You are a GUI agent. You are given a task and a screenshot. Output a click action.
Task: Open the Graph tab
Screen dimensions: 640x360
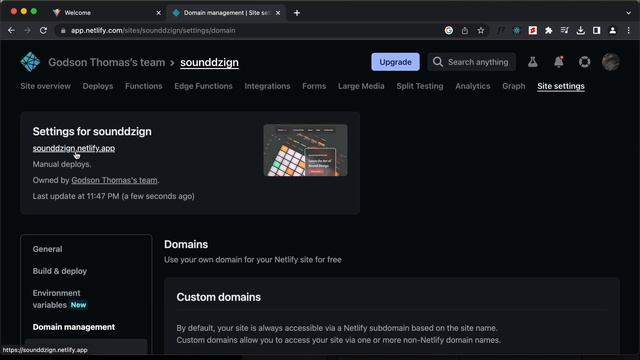point(513,86)
